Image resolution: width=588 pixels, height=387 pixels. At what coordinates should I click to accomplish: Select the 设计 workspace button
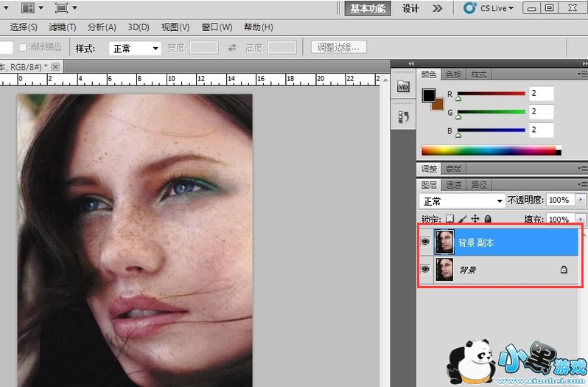pos(410,8)
